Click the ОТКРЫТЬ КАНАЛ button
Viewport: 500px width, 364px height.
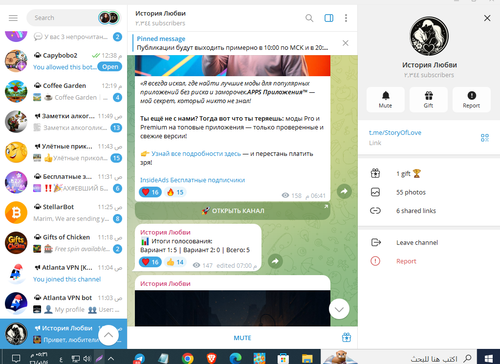point(232,211)
